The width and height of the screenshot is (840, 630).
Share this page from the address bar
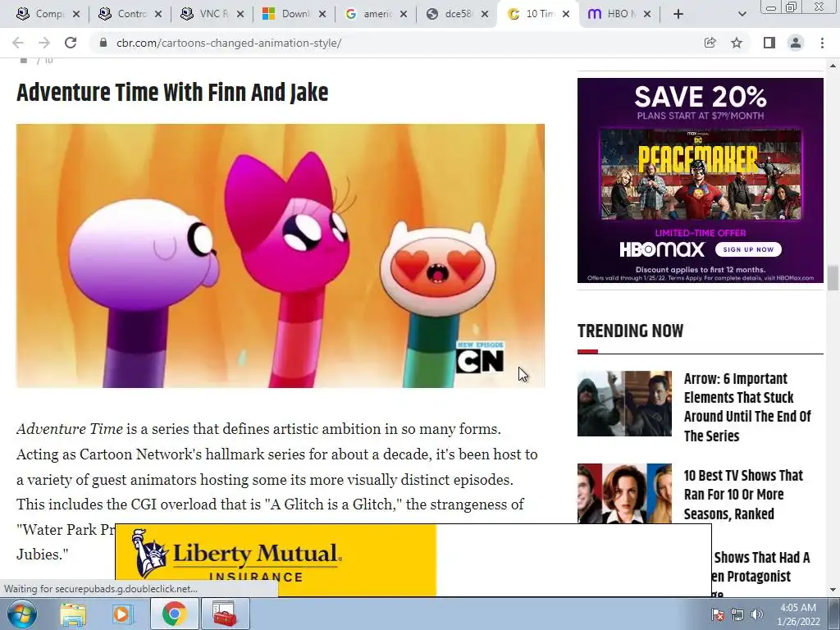710,43
